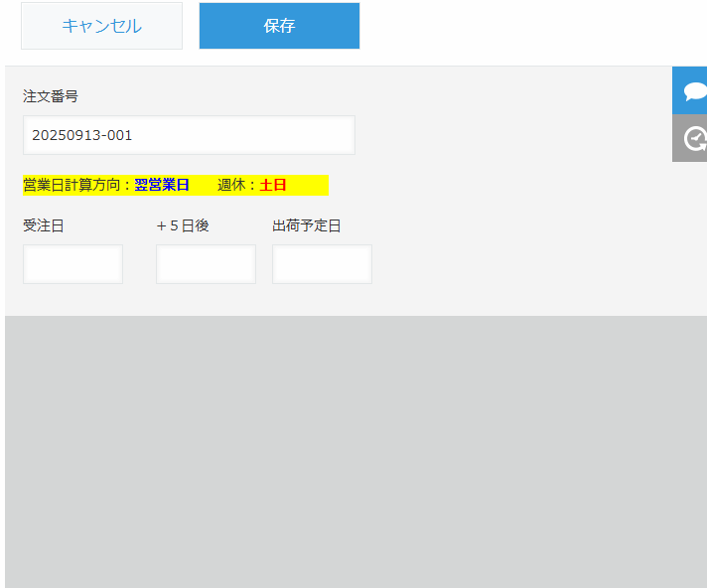This screenshot has height=588, width=707.
Task: Open the comments speech bubble panel
Action: tap(691, 90)
